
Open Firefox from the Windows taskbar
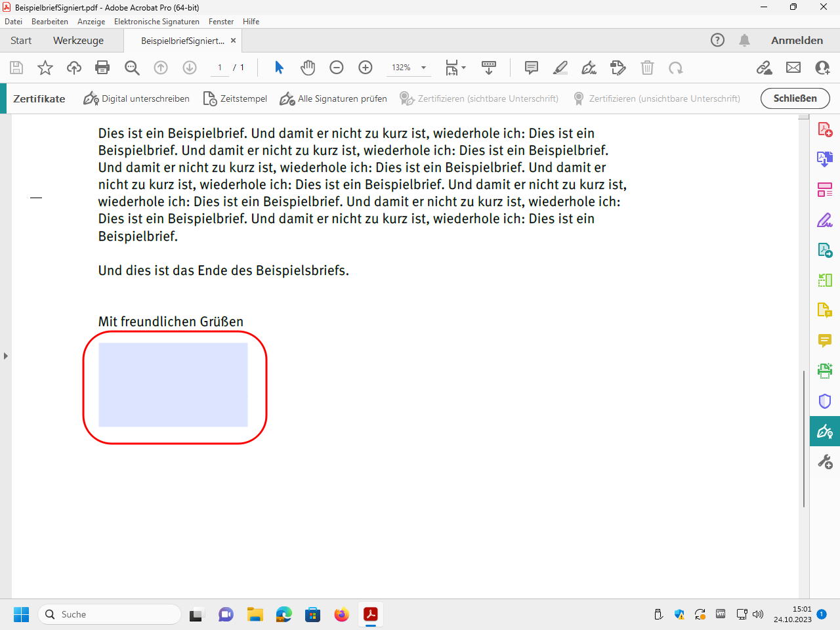click(x=341, y=615)
